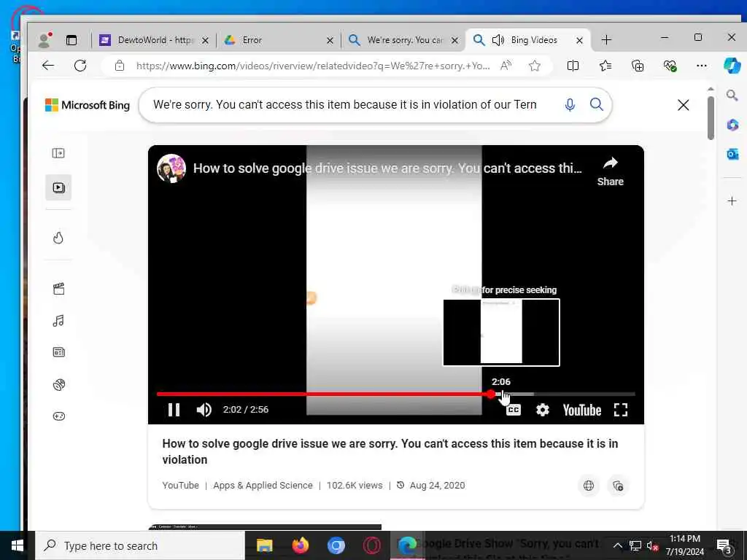Viewport: 747px width, 560px height.
Task: Open news icon in left sidebar
Action: pyautogui.click(x=58, y=352)
